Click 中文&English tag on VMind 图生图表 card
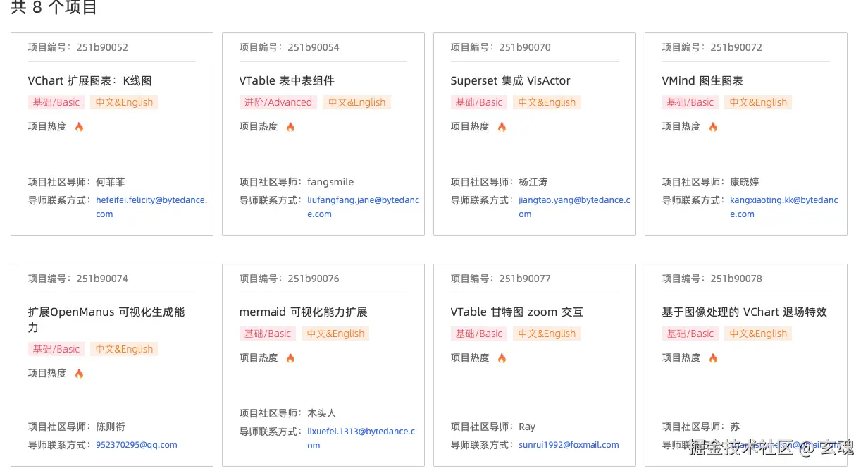Viewport: 868px width, 471px height. pos(758,102)
